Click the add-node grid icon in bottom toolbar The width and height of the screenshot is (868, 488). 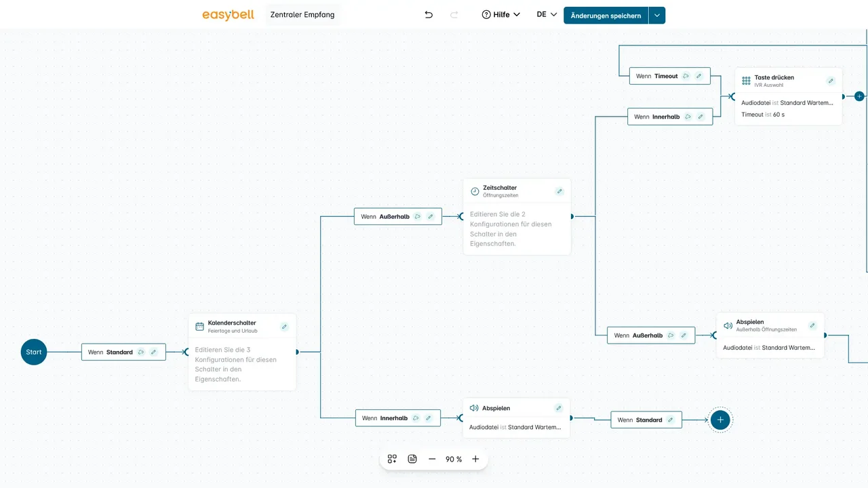[x=392, y=459]
